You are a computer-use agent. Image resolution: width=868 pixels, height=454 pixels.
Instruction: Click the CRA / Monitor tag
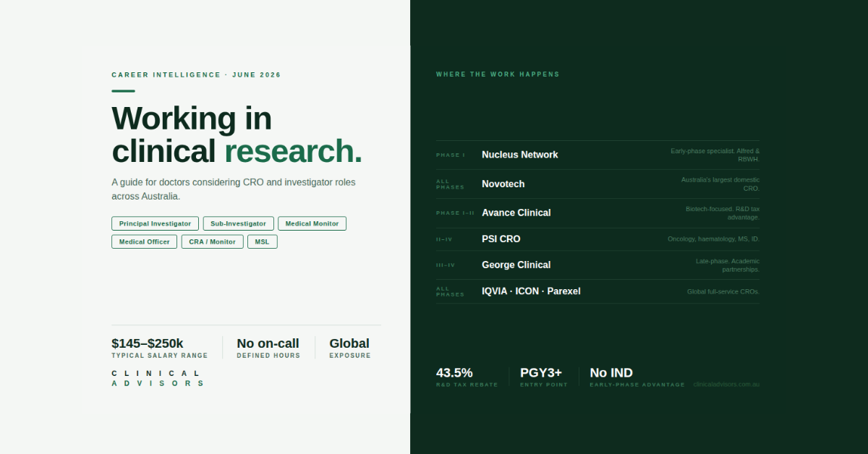pos(213,241)
